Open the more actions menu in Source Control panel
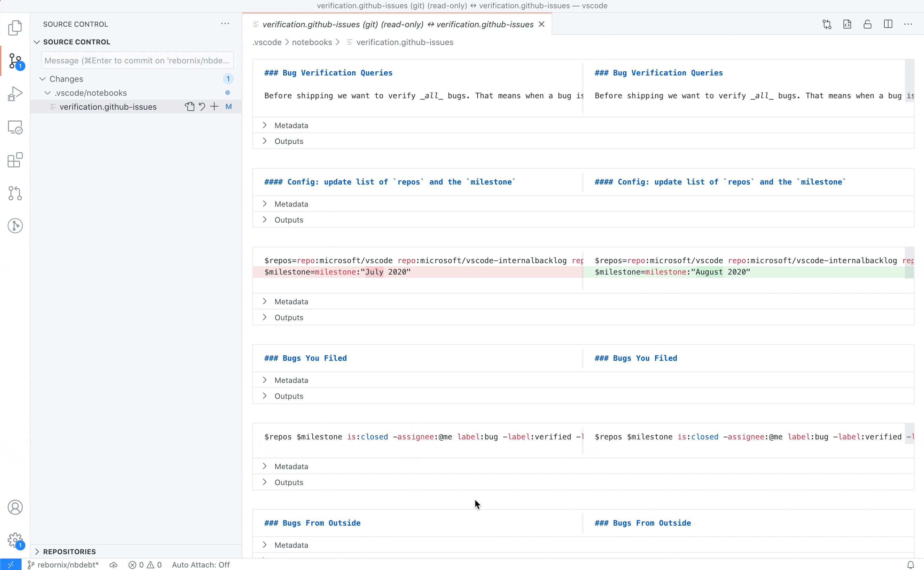 (x=224, y=24)
